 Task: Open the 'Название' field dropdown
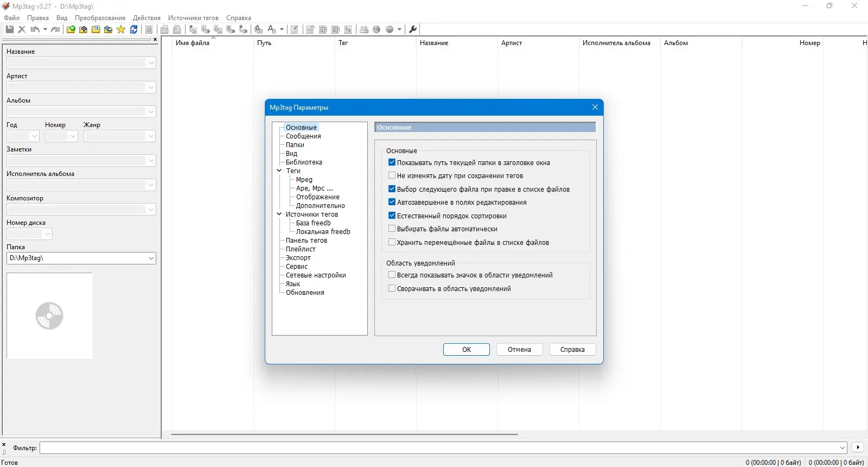151,63
